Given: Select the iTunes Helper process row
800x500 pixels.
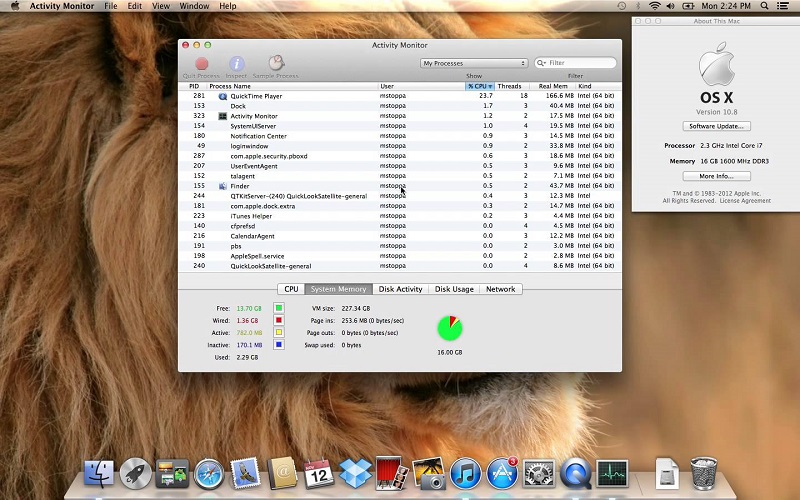Looking at the screenshot, I should coord(399,216).
